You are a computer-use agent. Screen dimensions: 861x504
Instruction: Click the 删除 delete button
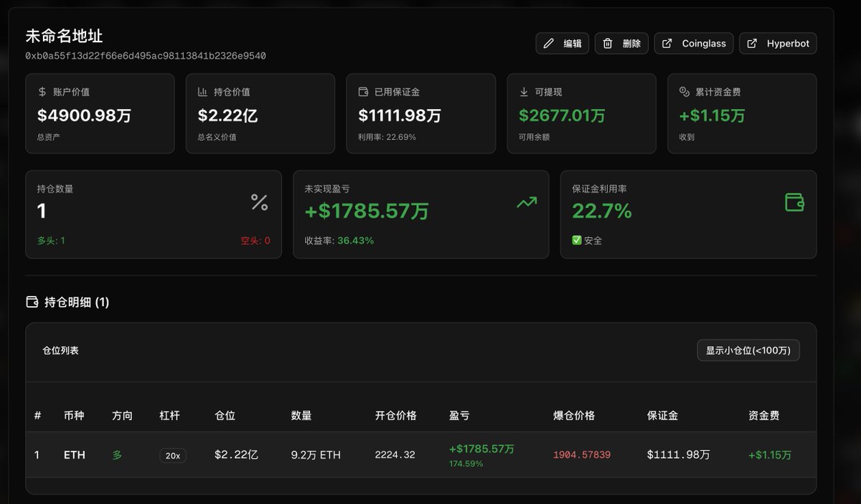click(x=621, y=44)
